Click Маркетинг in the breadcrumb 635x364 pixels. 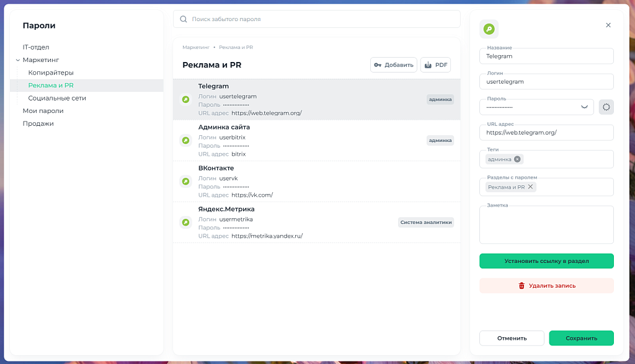tap(195, 47)
